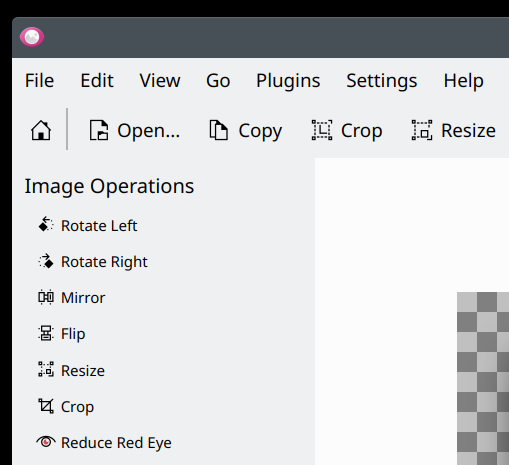This screenshot has height=465, width=509.
Task: Open the Help menu
Action: click(x=463, y=81)
